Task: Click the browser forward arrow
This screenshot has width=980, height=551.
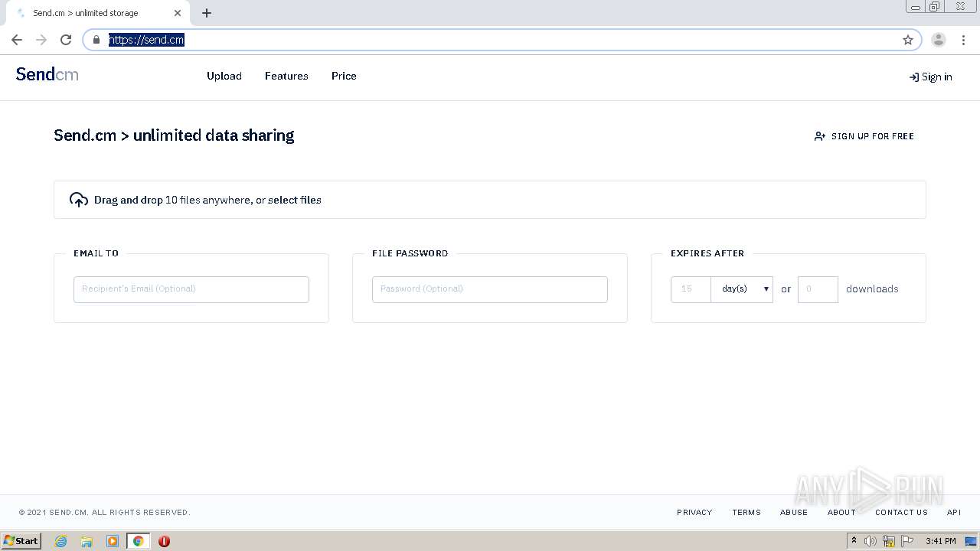Action: [41, 40]
